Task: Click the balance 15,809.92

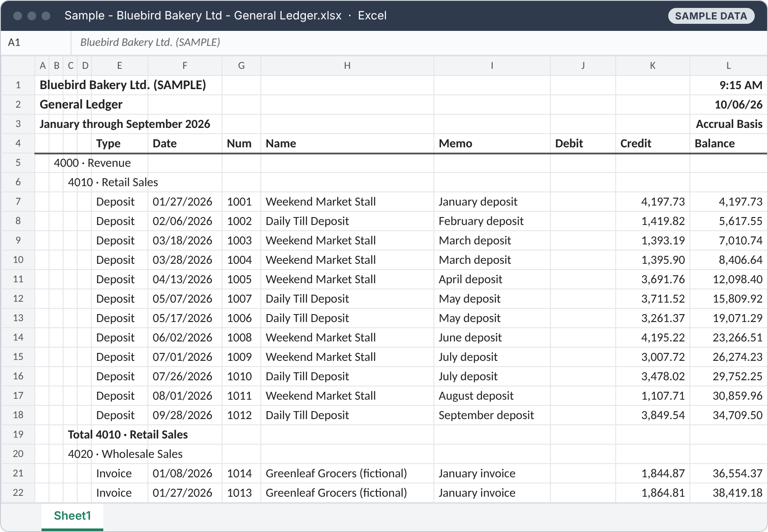Action: pyautogui.click(x=729, y=299)
